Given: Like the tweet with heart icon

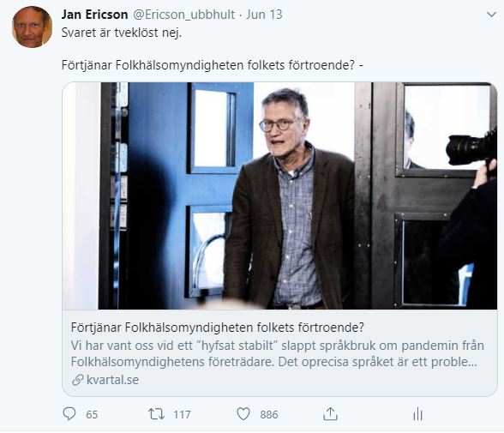Looking at the screenshot, I should click(243, 414).
